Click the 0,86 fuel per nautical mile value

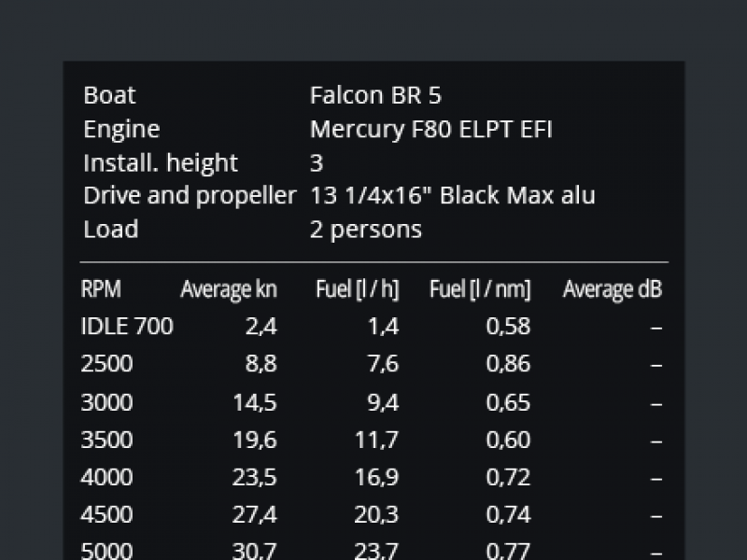click(508, 364)
